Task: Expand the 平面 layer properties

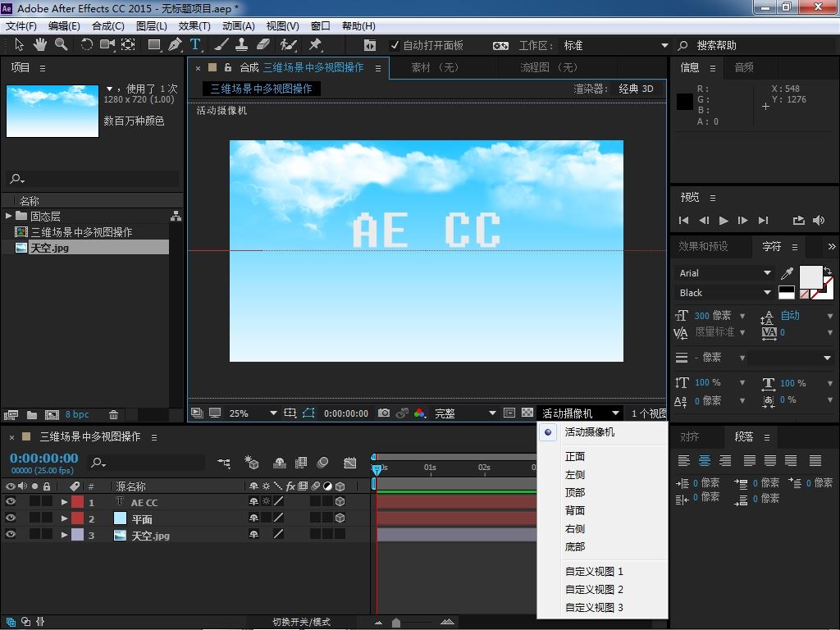Action: (64, 518)
